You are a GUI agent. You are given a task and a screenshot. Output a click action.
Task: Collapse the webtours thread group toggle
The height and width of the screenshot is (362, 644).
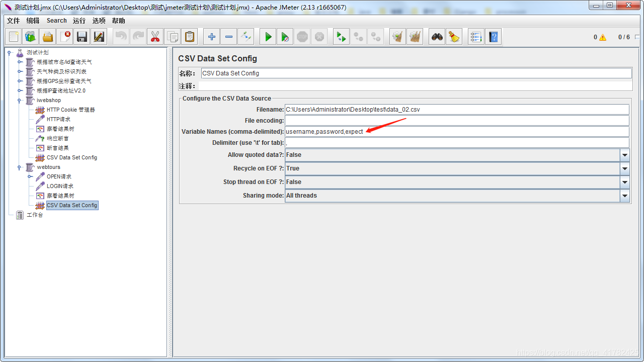coord(20,167)
